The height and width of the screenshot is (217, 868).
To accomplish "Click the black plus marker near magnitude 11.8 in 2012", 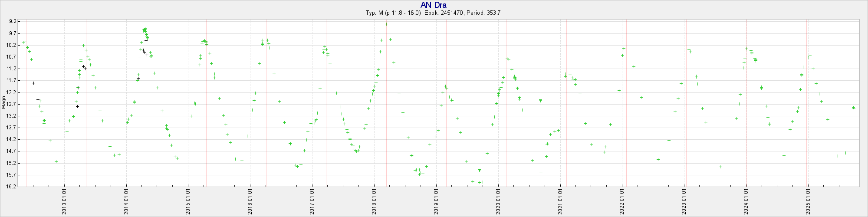I will [33, 83].
